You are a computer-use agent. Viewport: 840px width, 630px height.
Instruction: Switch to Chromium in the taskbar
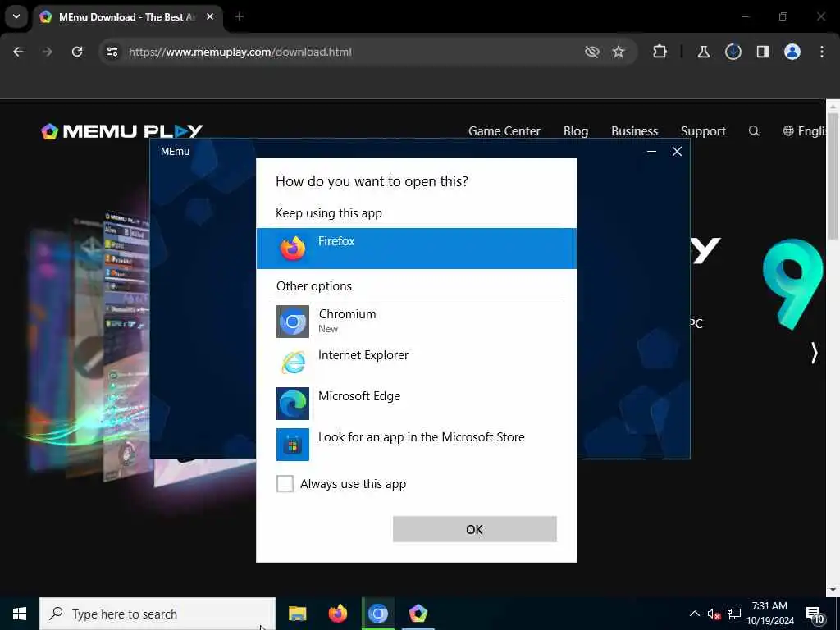click(377, 614)
